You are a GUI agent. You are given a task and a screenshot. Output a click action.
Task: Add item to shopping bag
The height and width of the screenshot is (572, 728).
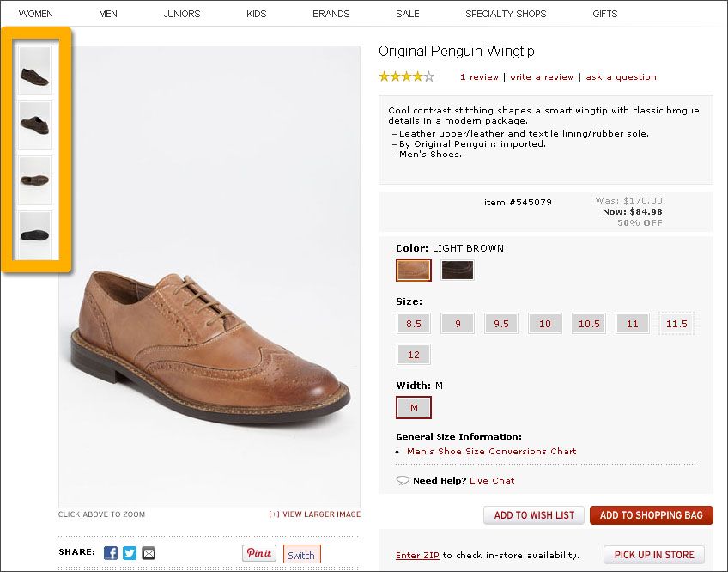click(652, 515)
